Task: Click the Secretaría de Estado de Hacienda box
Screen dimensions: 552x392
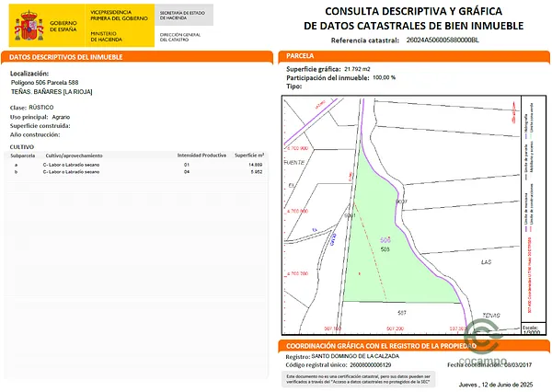Action: tap(184, 15)
